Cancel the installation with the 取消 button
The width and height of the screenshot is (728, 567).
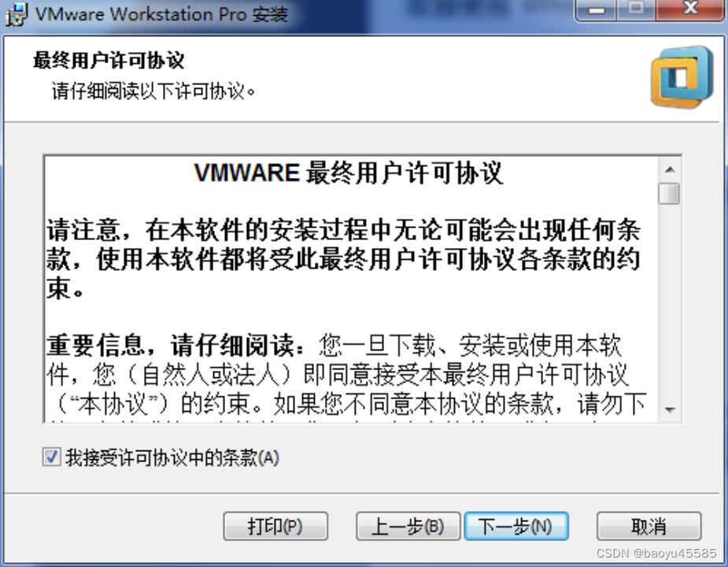click(x=649, y=526)
